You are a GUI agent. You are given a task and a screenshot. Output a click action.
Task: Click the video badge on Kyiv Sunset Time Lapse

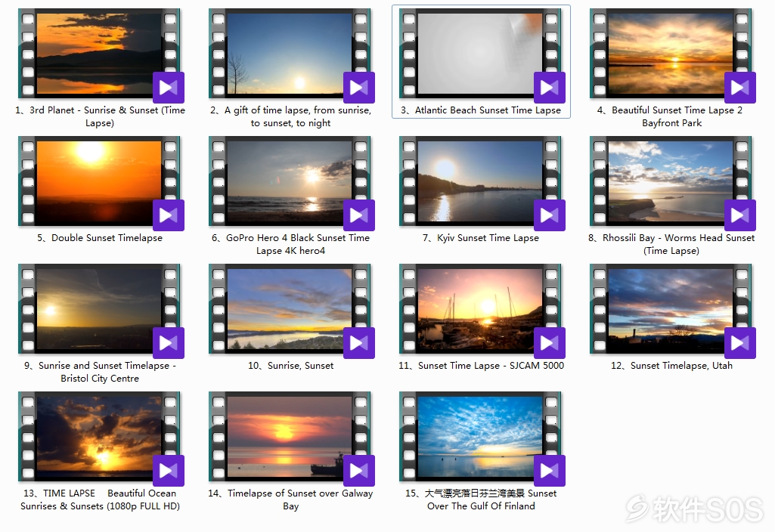click(550, 215)
